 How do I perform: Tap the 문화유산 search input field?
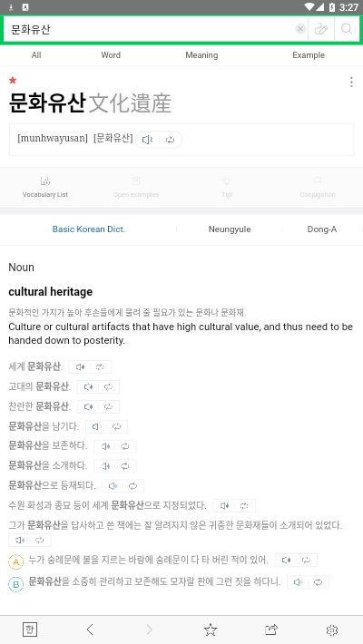[x=150, y=29]
